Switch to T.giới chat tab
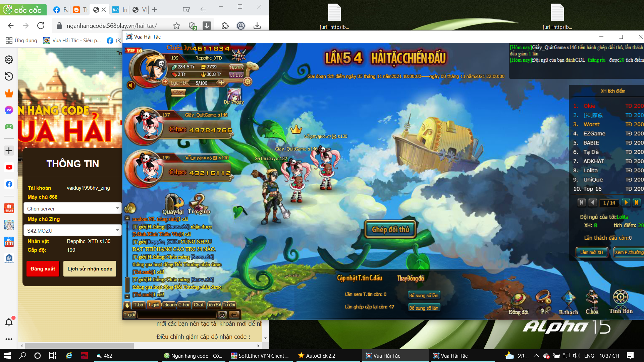Viewport: 644px width, 362px height. tap(154, 305)
